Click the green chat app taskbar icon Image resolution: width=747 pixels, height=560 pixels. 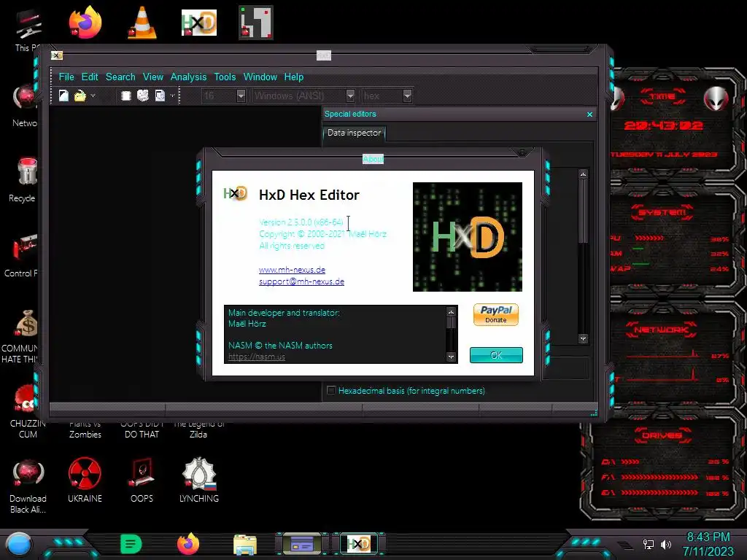[131, 544]
